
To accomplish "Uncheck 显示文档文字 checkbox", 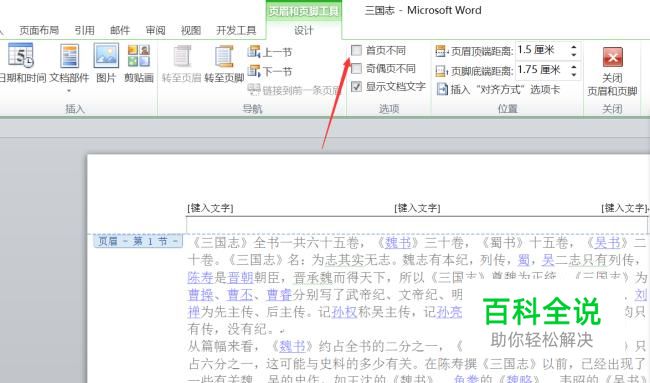I will [x=357, y=87].
